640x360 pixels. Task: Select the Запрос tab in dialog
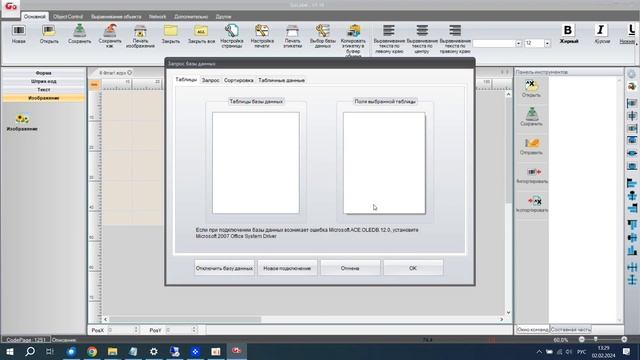point(211,80)
